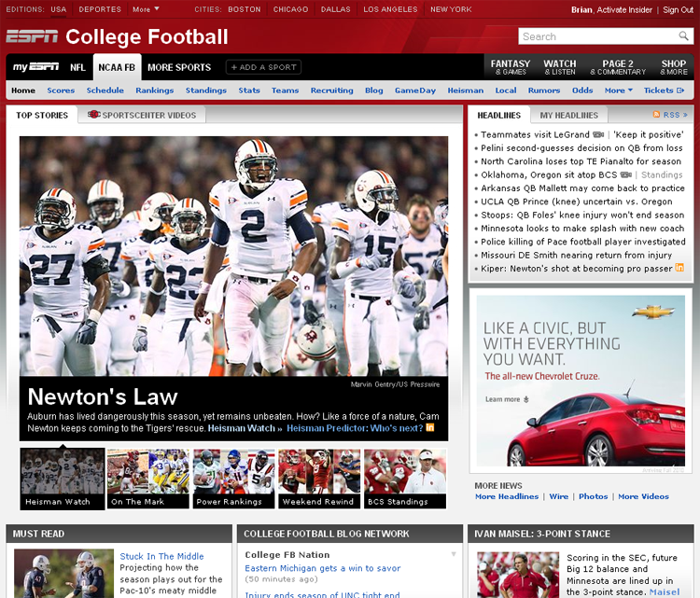The image size is (700, 598).
Task: Switch to My Headlines tab
Action: pos(568,115)
